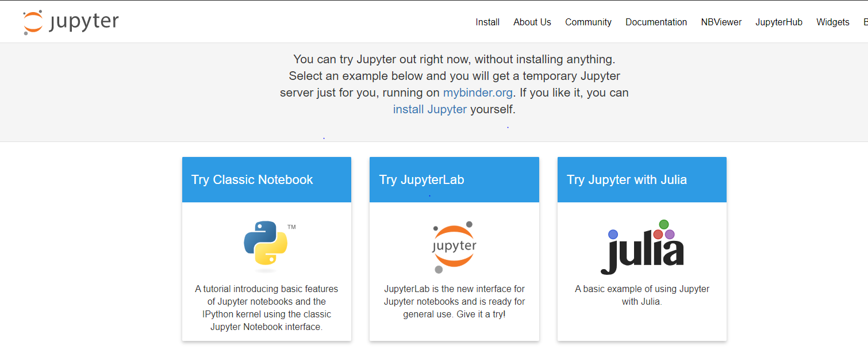Viewport: 868px width, 353px height.
Task: Click the Jupyter logo in JupyterLab card
Action: [454, 247]
